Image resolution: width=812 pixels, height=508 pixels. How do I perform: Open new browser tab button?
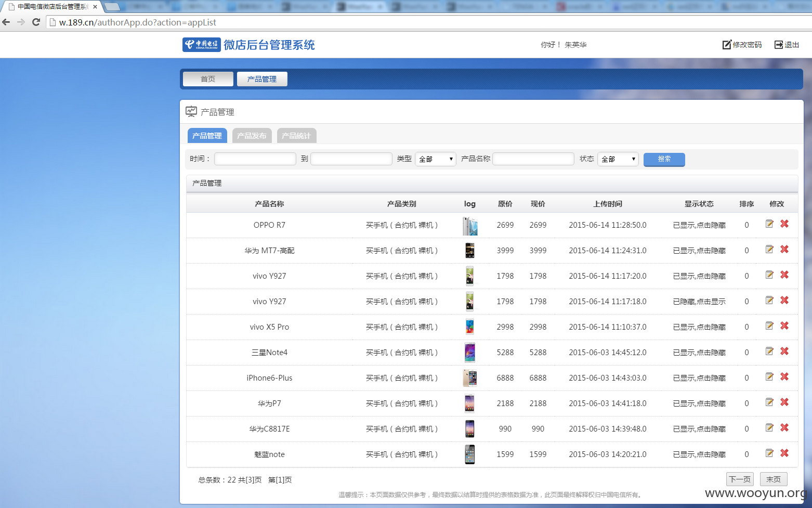click(x=112, y=7)
